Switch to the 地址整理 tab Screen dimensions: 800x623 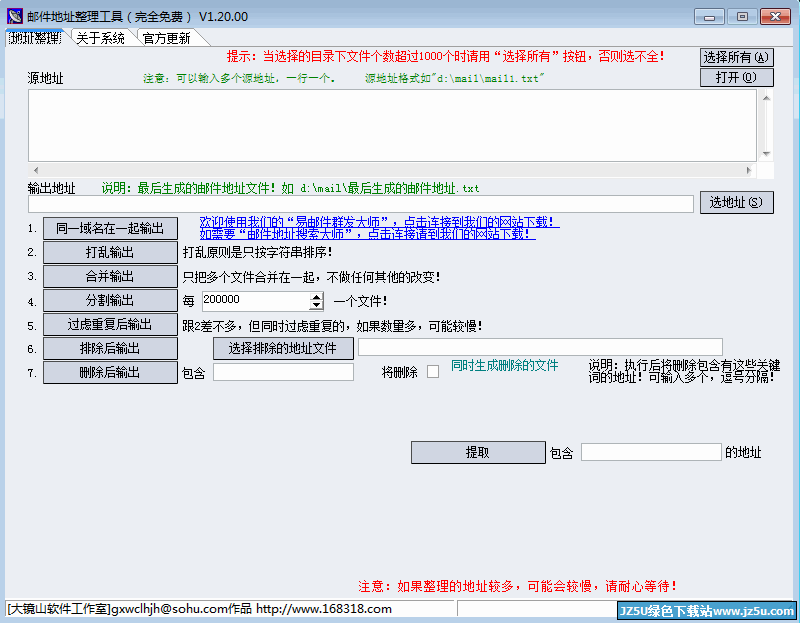coord(36,38)
